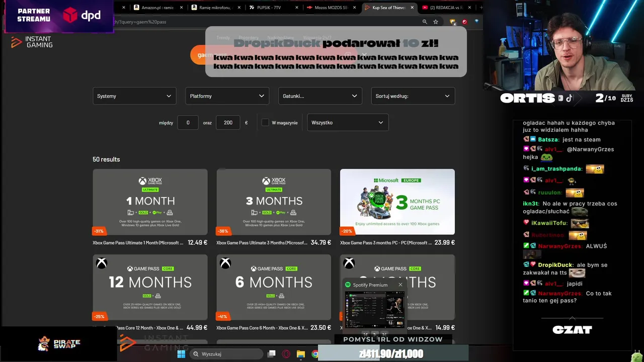Viewport: 644px width, 362px height.
Task: Click the minimum price field showing 0
Action: pyautogui.click(x=188, y=122)
